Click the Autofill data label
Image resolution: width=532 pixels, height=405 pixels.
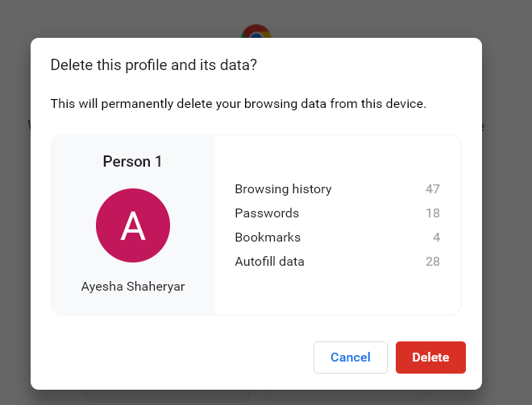[x=269, y=262]
